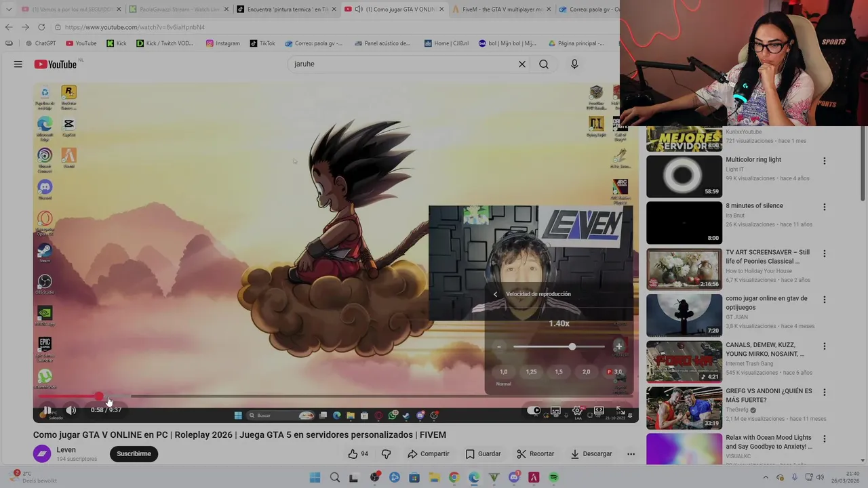This screenshot has height=488, width=868.
Task: Dislike the video with the thumbs-down icon
Action: pyautogui.click(x=386, y=454)
